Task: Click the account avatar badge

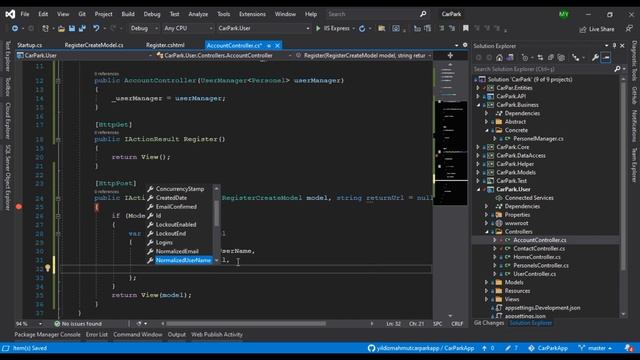Action: click(564, 14)
